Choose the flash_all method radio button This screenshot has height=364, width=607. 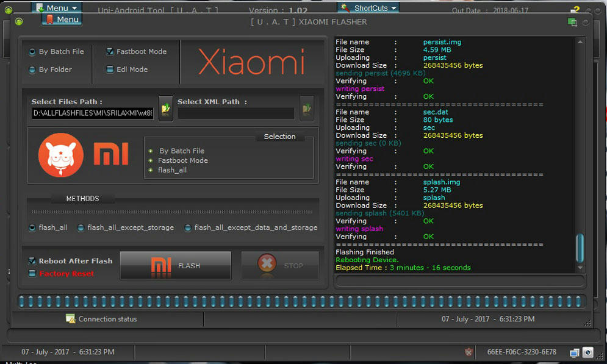[x=48, y=228]
